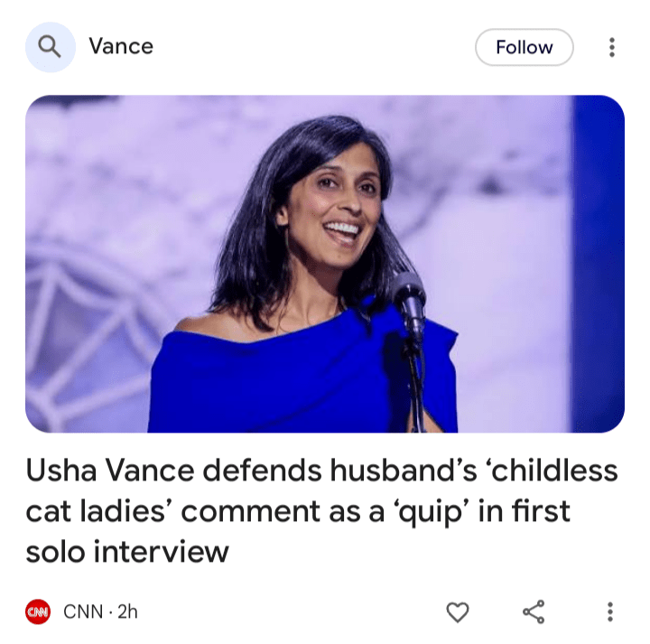Click the dark blue banner at the photo's right edge
This screenshot has width=650, height=644.
599,264
